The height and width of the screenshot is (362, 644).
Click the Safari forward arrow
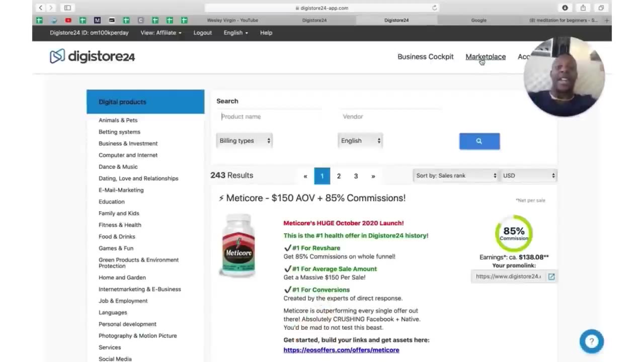click(50, 8)
